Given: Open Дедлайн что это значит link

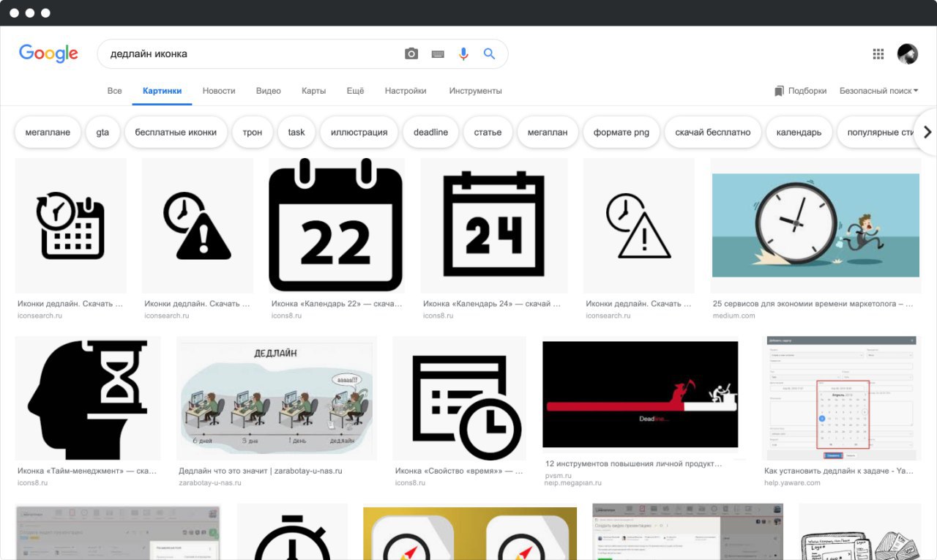Looking at the screenshot, I should (x=261, y=471).
